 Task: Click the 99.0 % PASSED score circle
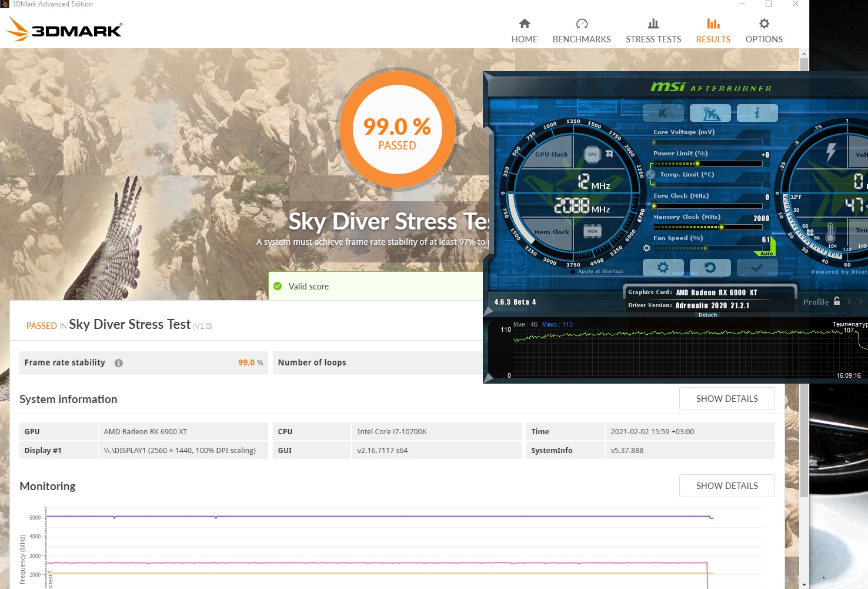398,129
